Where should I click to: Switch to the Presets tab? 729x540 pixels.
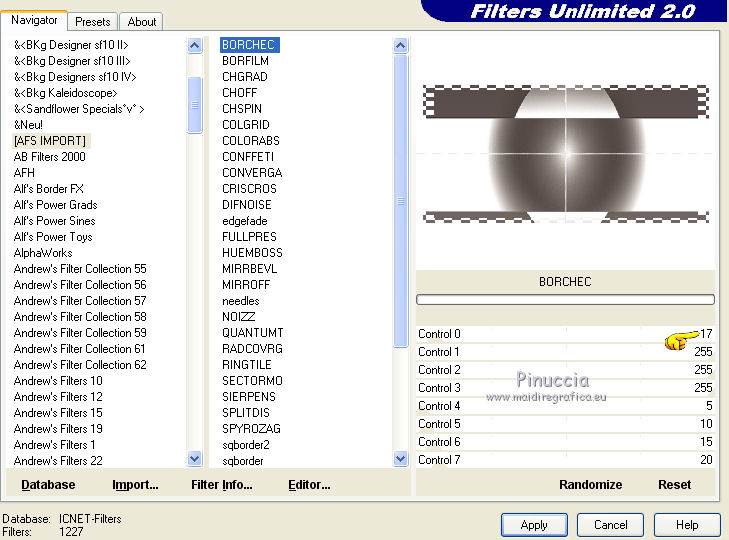(93, 21)
